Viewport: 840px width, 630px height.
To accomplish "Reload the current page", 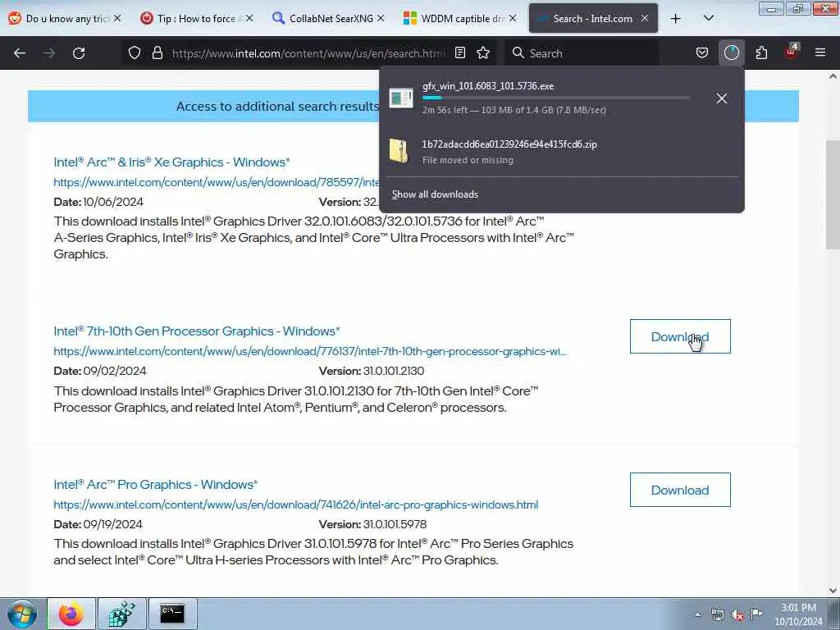I will coord(79,53).
